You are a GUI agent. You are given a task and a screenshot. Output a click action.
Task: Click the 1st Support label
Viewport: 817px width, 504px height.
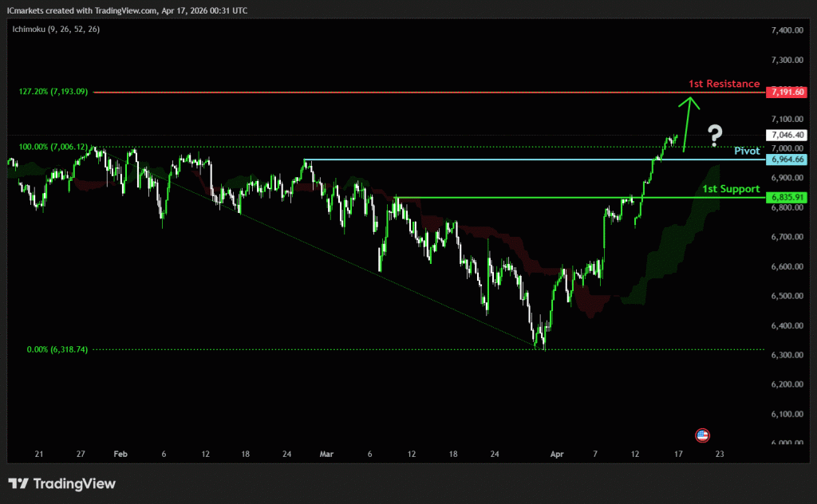click(x=730, y=189)
